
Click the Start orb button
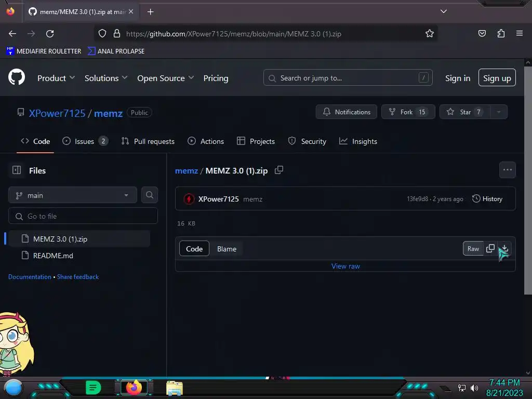point(13,388)
